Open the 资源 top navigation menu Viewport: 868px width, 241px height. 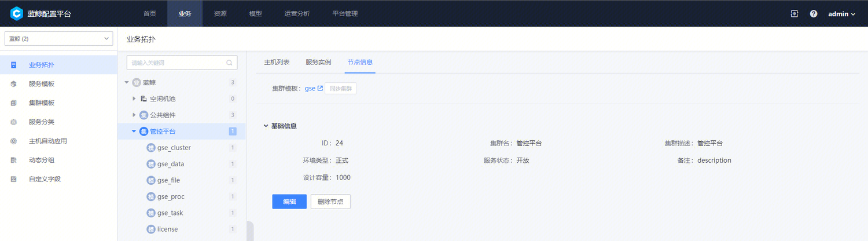[220, 13]
